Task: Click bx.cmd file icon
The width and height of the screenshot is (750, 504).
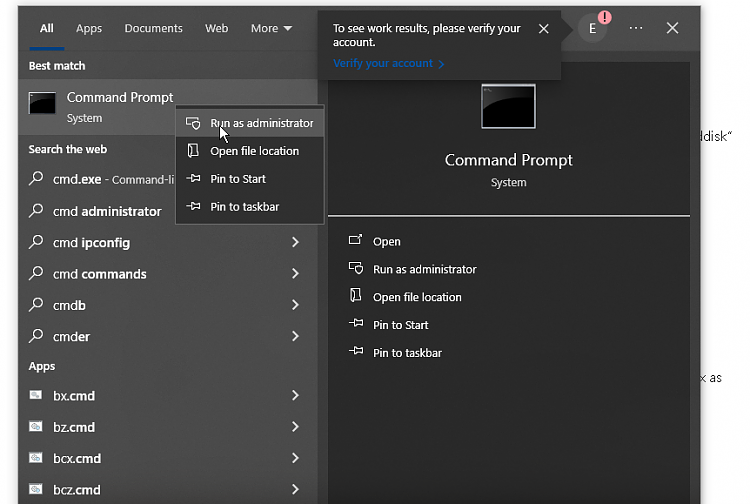Action: coord(36,394)
